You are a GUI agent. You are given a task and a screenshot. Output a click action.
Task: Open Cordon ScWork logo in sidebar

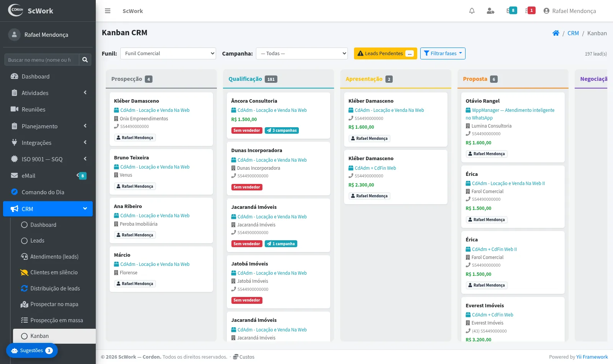(31, 11)
